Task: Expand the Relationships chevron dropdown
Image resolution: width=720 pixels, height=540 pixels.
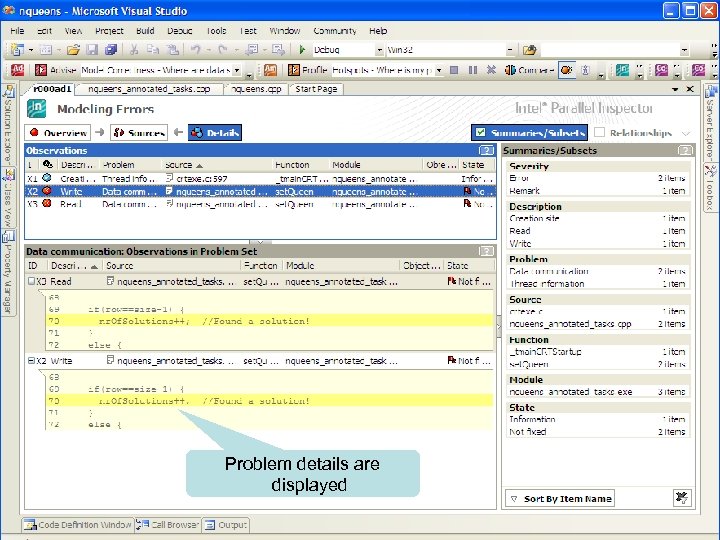Action: pyautogui.click(x=686, y=133)
